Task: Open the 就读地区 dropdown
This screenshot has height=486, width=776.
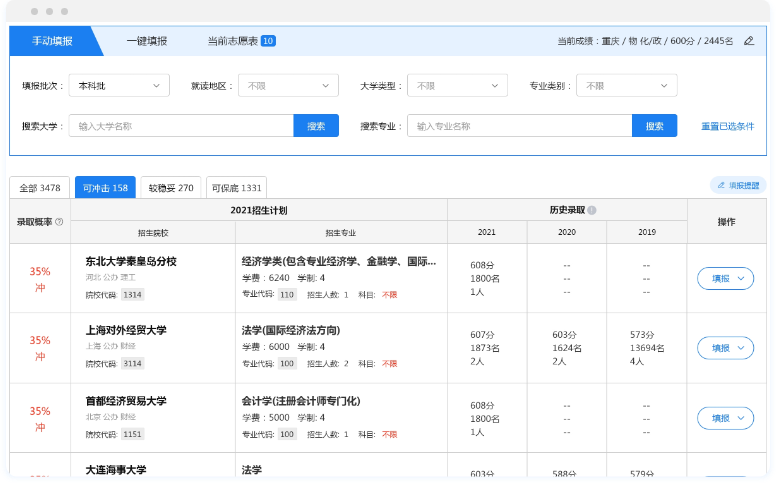Action: 289,86
